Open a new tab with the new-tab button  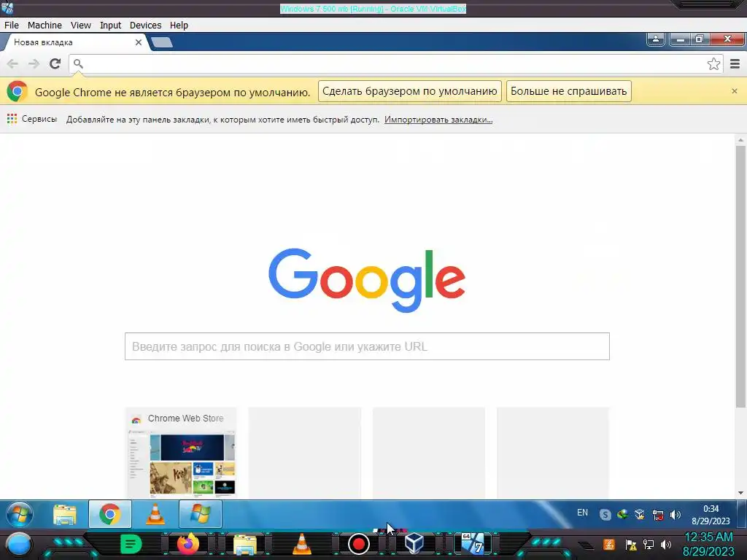tap(162, 43)
